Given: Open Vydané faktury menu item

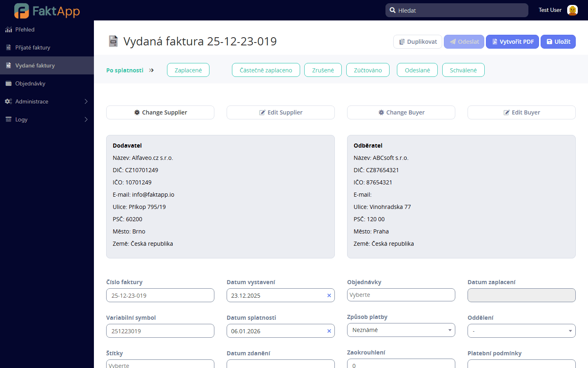Looking at the screenshot, I should point(47,65).
